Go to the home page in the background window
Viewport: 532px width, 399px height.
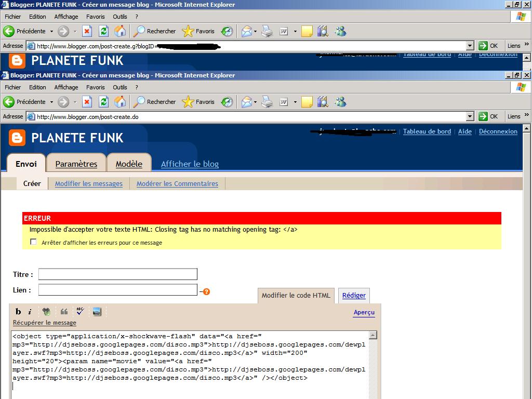click(120, 31)
